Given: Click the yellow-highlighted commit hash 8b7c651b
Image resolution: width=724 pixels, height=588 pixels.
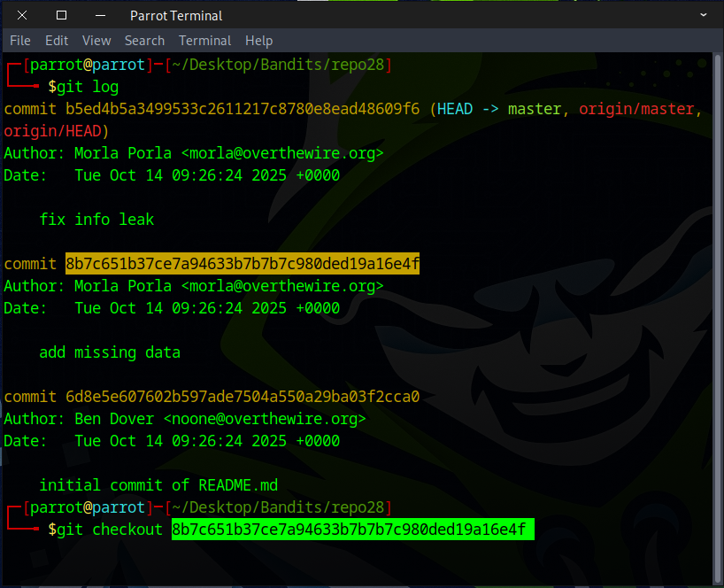Looking at the screenshot, I should tap(242, 264).
